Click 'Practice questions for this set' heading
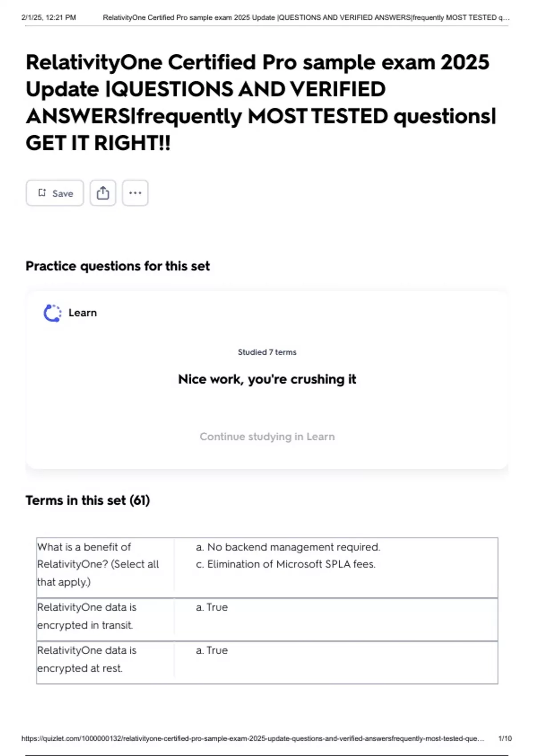 117,266
